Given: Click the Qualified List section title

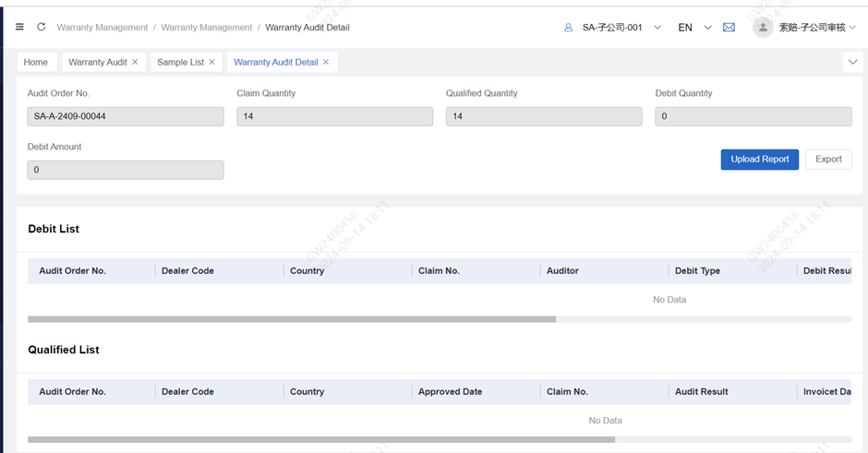Looking at the screenshot, I should click(64, 350).
